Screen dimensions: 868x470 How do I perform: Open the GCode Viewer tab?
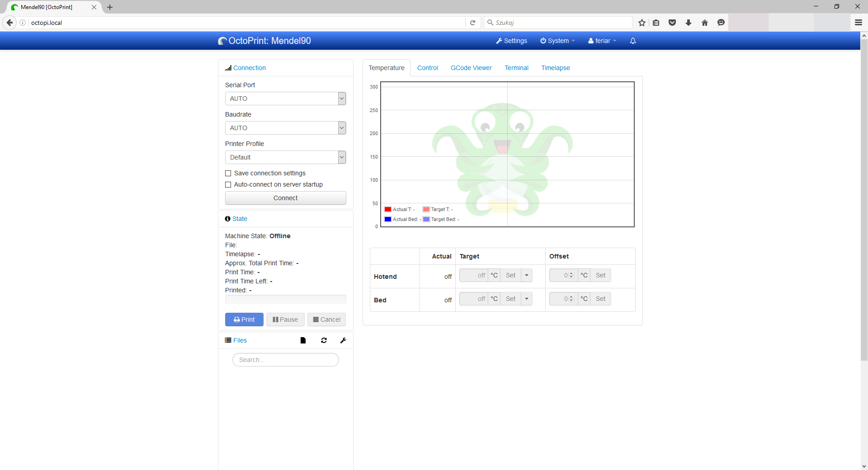[x=471, y=68]
